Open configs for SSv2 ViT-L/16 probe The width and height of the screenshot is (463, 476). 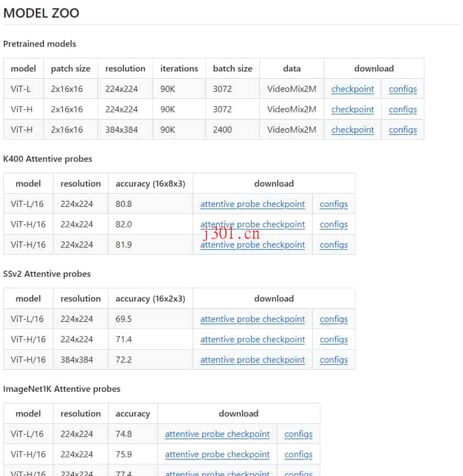pos(334,319)
